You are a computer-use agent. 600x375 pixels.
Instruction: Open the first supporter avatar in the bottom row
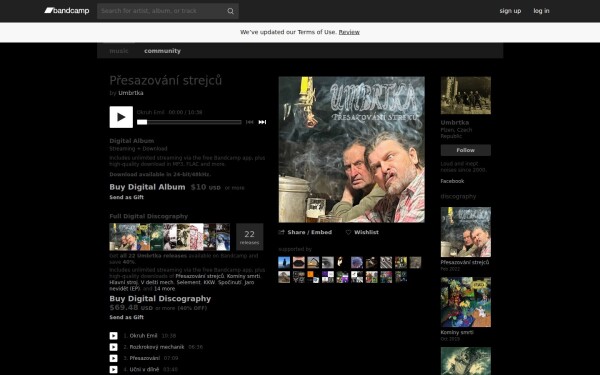pyautogui.click(x=284, y=277)
